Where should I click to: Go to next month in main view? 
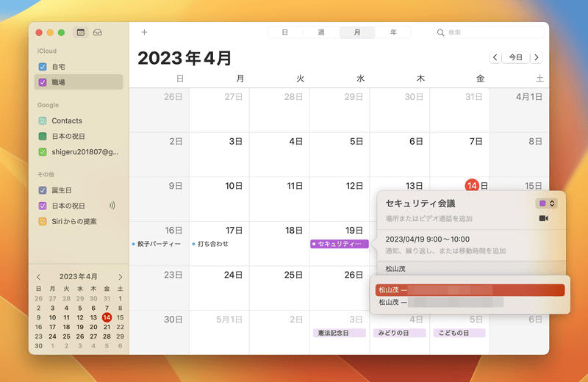coord(537,57)
